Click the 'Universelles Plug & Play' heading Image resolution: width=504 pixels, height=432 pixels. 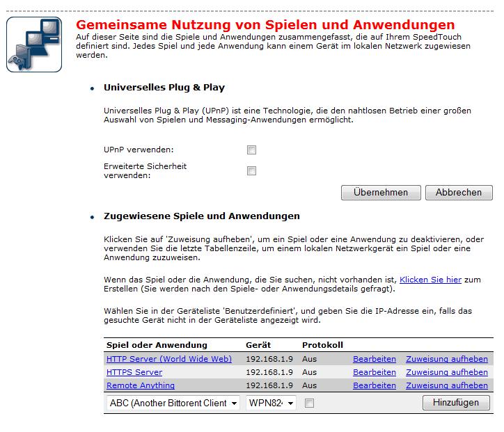coord(164,88)
